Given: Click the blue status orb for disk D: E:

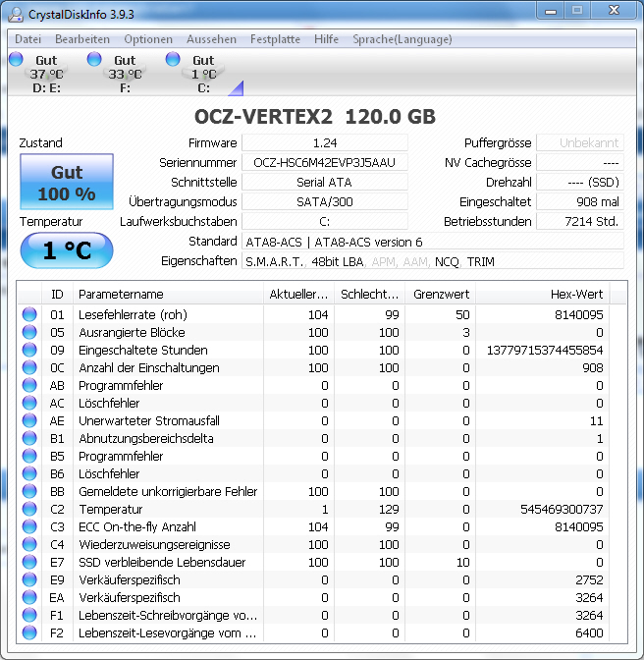Looking at the screenshot, I should [16, 59].
